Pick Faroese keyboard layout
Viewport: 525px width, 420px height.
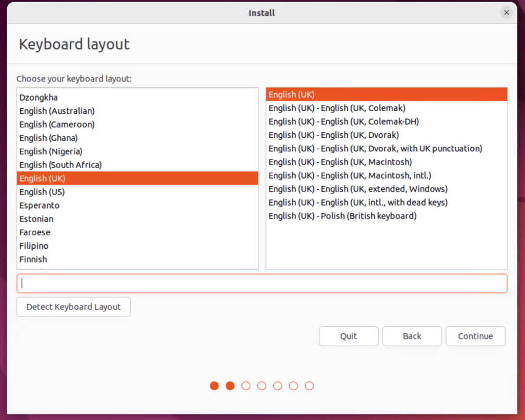pyautogui.click(x=137, y=232)
